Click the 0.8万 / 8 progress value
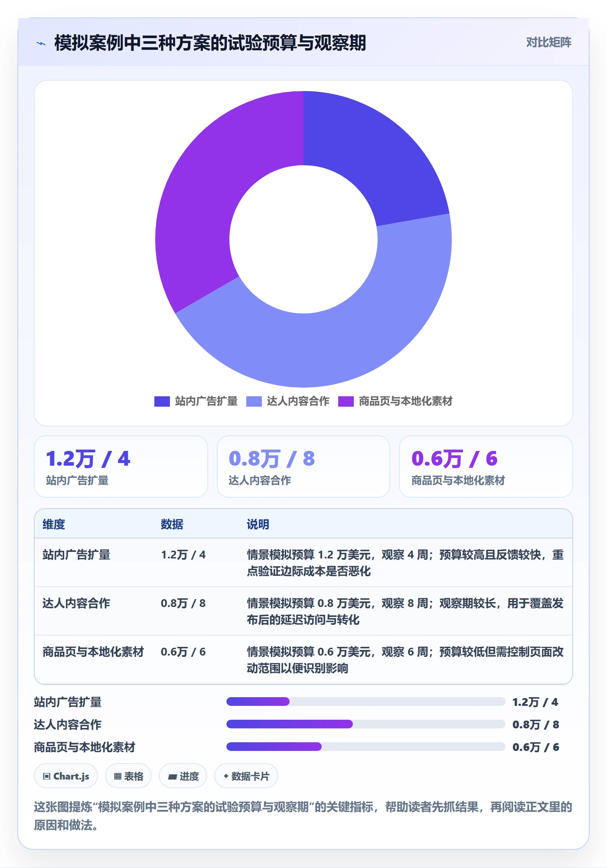The image size is (607, 868). [x=536, y=724]
